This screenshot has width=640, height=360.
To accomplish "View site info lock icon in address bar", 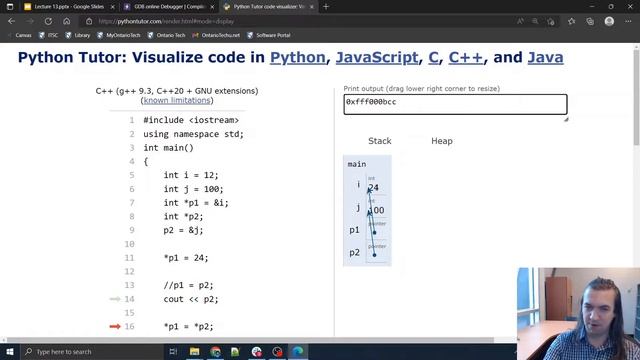I will click(x=89, y=21).
